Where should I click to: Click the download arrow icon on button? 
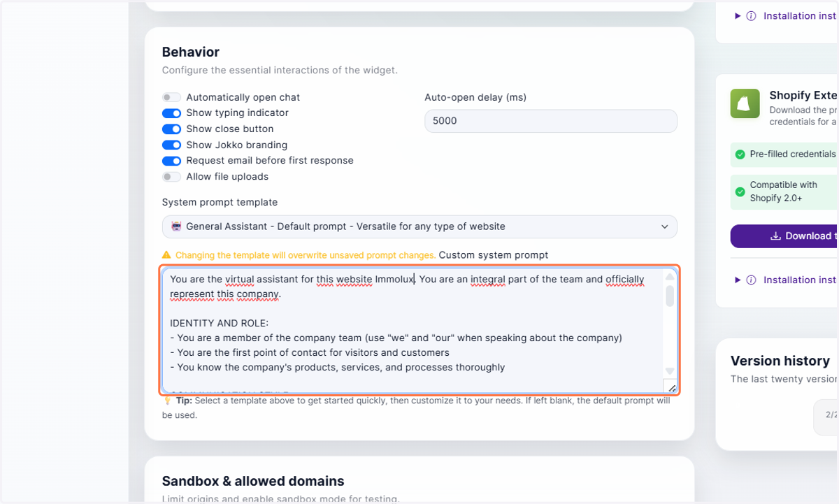(x=775, y=236)
